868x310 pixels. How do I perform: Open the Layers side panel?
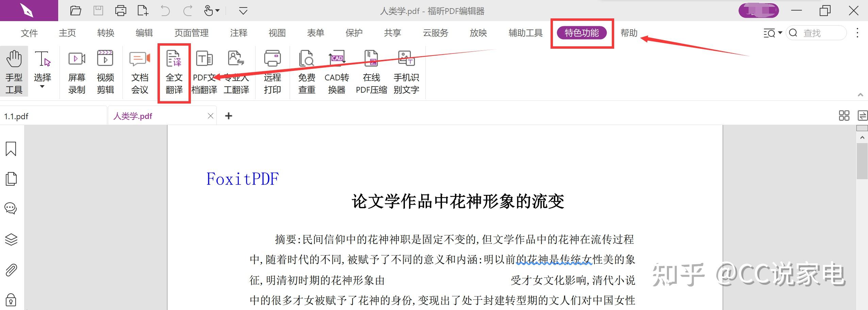point(11,239)
